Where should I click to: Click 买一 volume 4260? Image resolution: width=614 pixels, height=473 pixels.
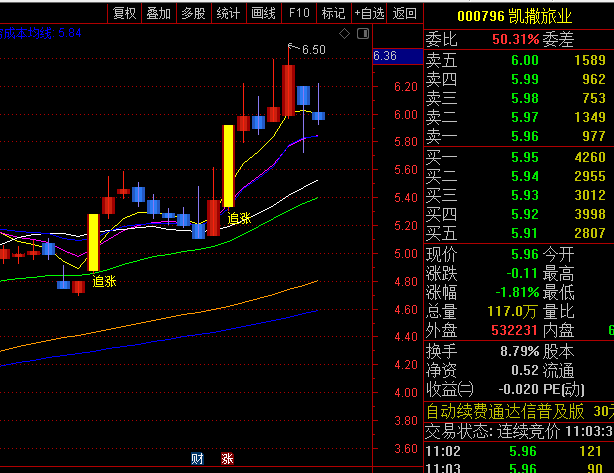click(590, 157)
